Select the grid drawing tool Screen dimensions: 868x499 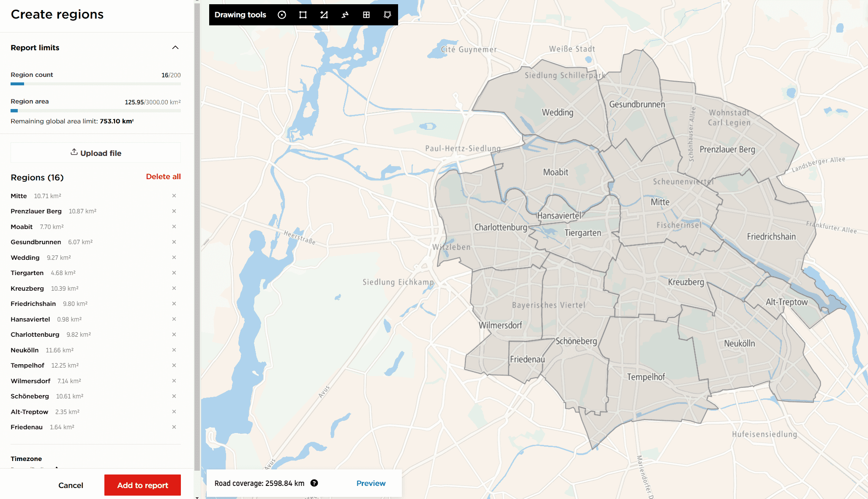tap(366, 15)
